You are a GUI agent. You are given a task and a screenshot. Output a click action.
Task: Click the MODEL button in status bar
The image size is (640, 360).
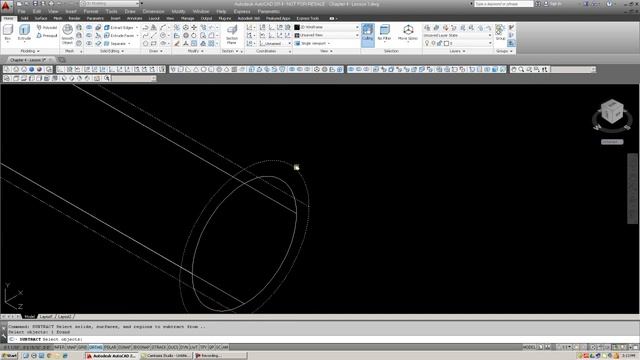click(x=529, y=347)
